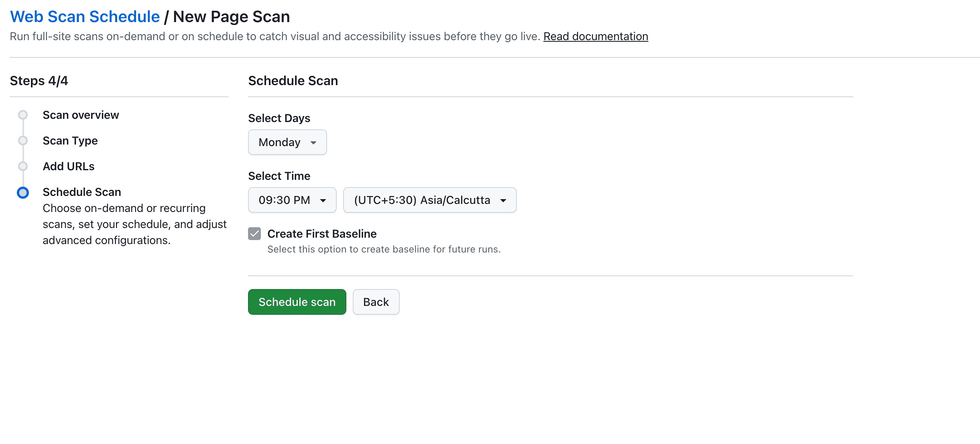Click the Scan overview step circle
Viewport: 980px width, 444px height.
click(23, 115)
